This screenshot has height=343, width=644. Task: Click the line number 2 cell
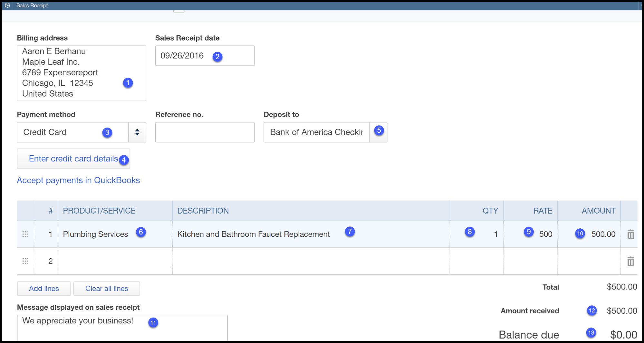[x=46, y=261]
